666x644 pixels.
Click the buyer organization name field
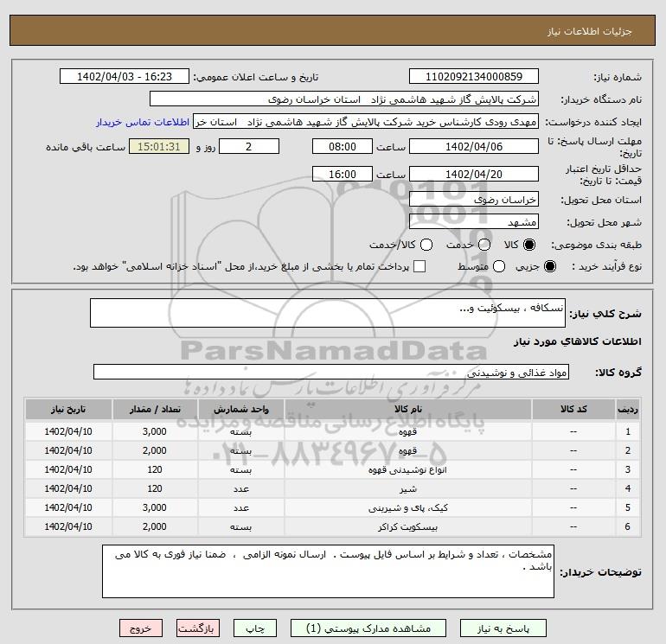(x=344, y=99)
